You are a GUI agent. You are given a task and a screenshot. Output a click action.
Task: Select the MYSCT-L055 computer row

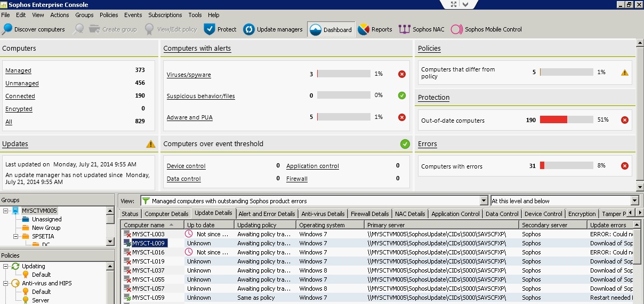tap(378, 279)
